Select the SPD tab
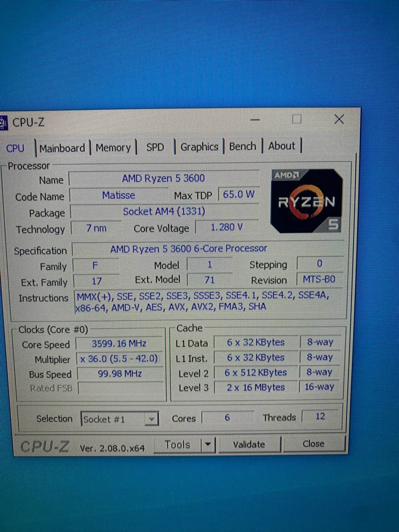Viewport: 399px width, 532px height. point(155,147)
